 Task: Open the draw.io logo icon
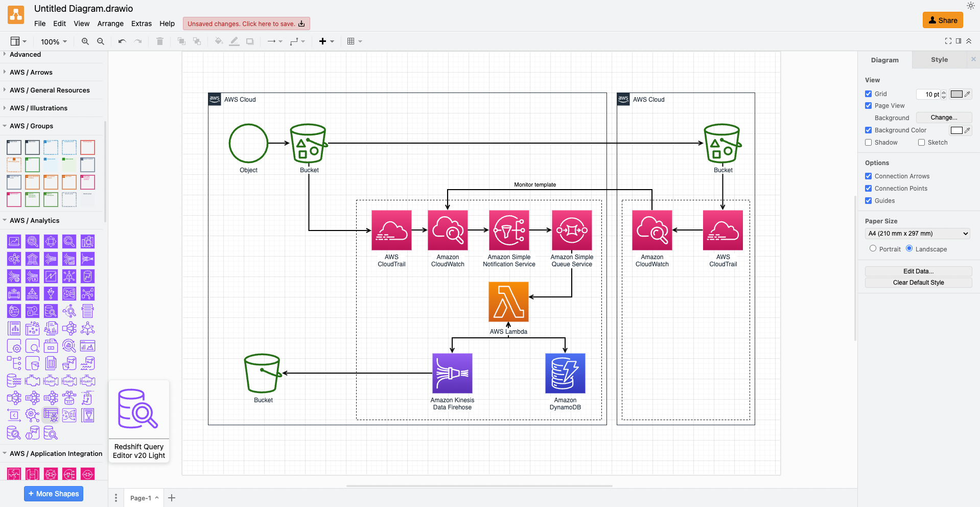[x=16, y=15]
